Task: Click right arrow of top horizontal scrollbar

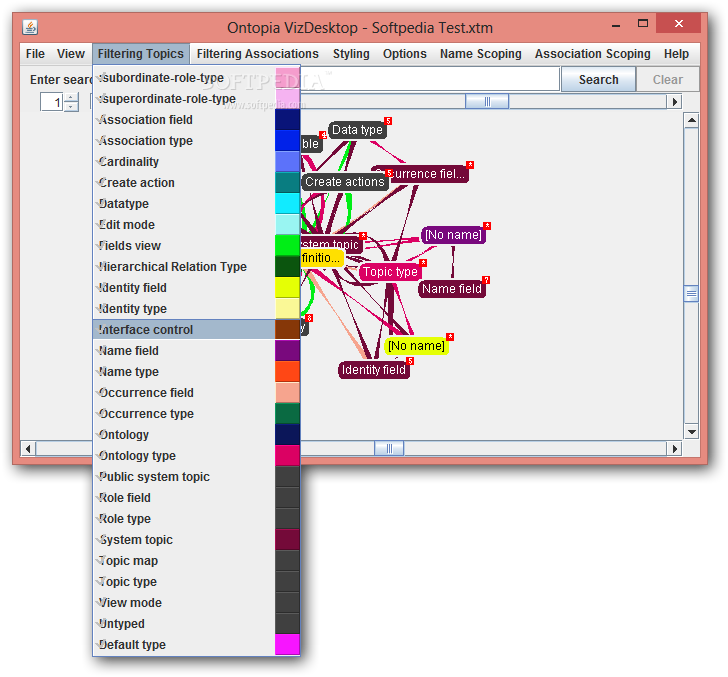Action: coord(674,101)
